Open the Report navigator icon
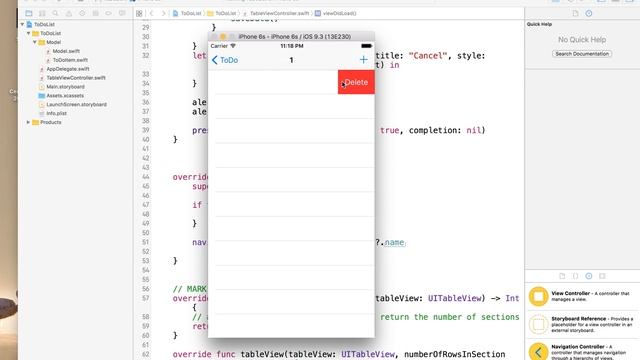Image resolution: width=640 pixels, height=360 pixels. point(122,13)
